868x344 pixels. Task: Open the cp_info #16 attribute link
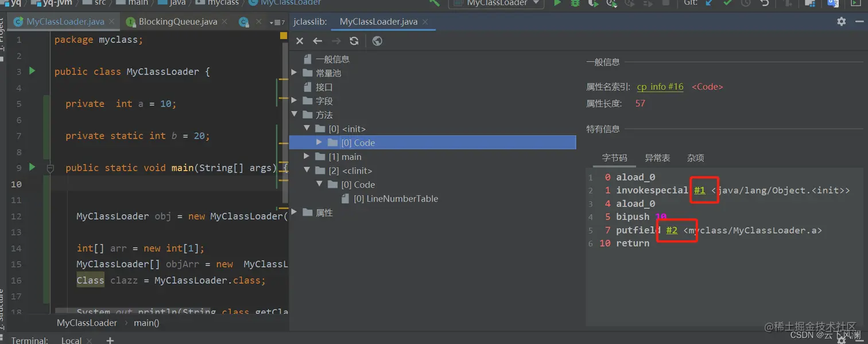(660, 87)
